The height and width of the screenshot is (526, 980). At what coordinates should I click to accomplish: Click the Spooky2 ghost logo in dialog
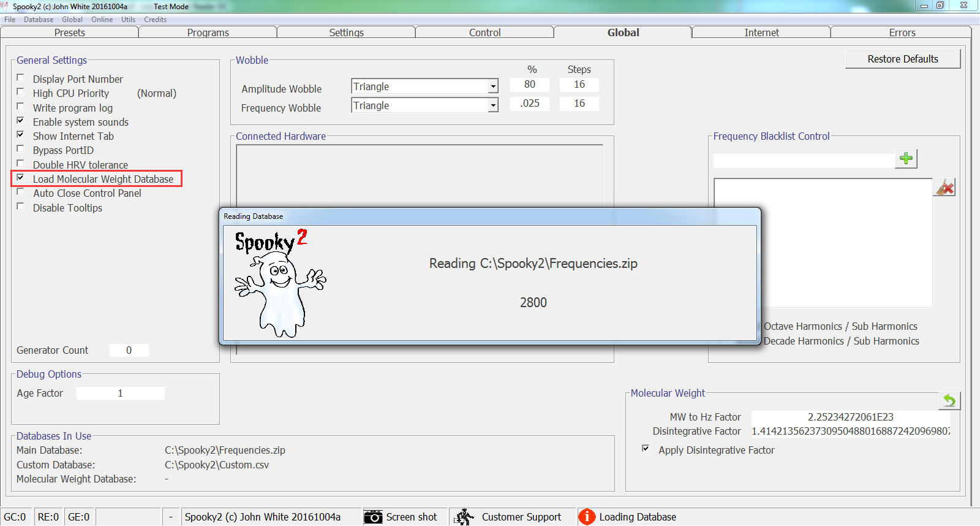280,284
